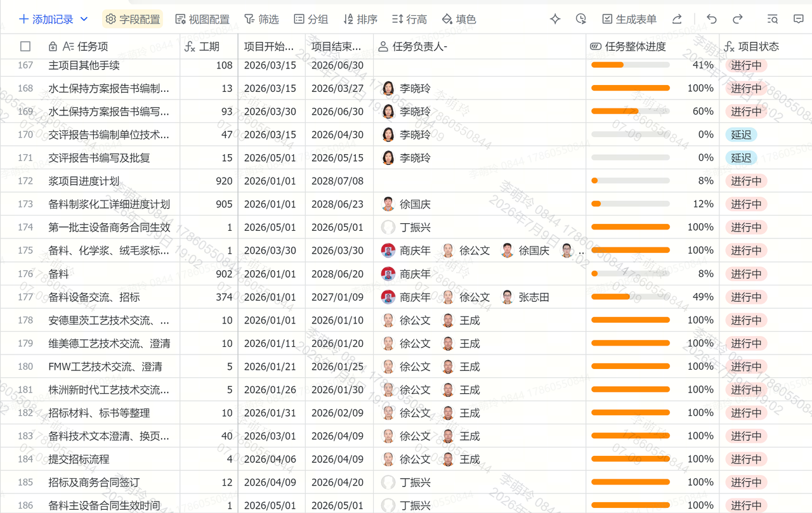Open the 分组 grouping options
This screenshot has width=812, height=513.
(x=311, y=19)
